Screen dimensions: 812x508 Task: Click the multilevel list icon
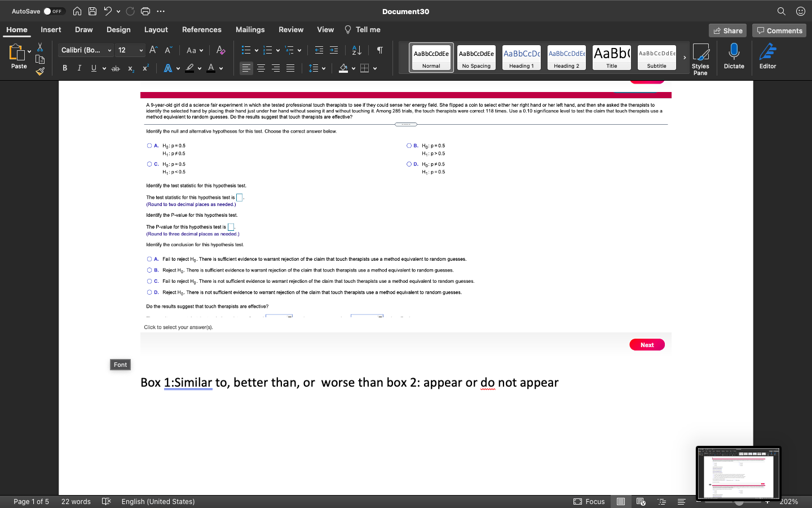tap(289, 50)
